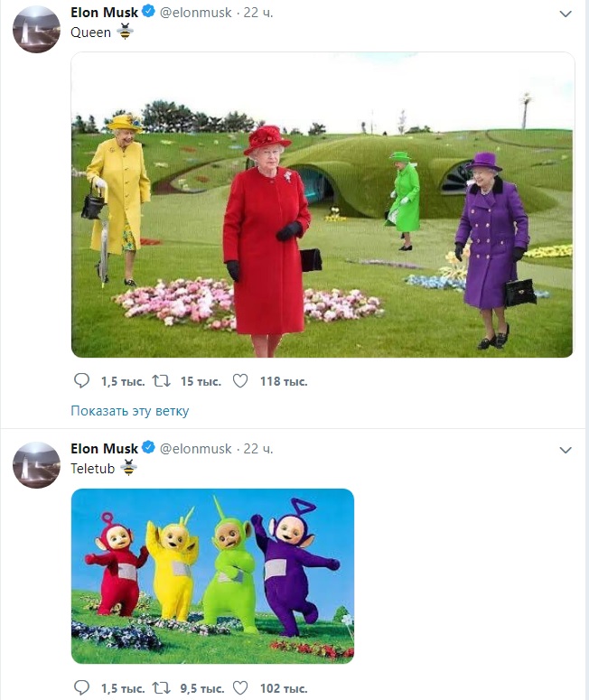
Task: Click verified badge on Teletub tweet
Action: pos(148,449)
